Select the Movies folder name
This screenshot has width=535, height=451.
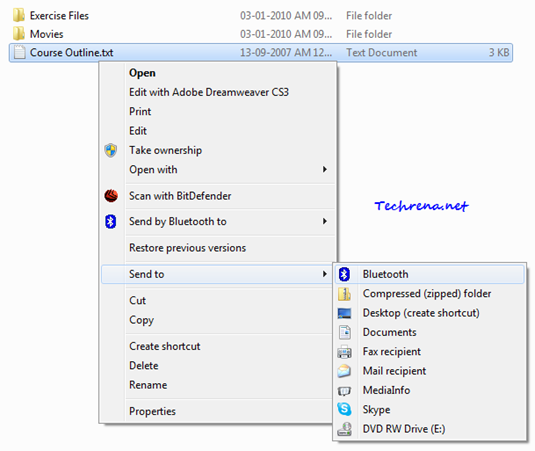[x=46, y=34]
